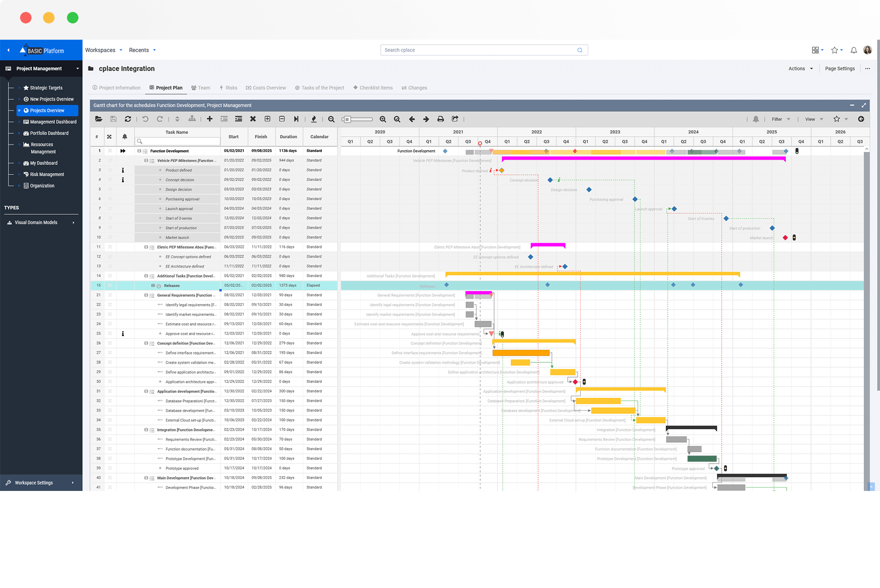
Task: Collapse the Concept definition task group
Action: click(x=146, y=343)
